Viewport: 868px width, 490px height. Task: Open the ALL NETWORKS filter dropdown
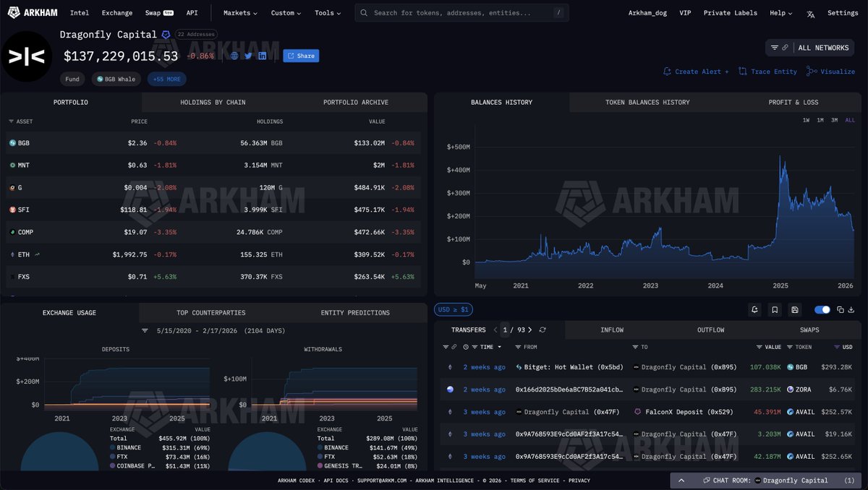(809, 48)
